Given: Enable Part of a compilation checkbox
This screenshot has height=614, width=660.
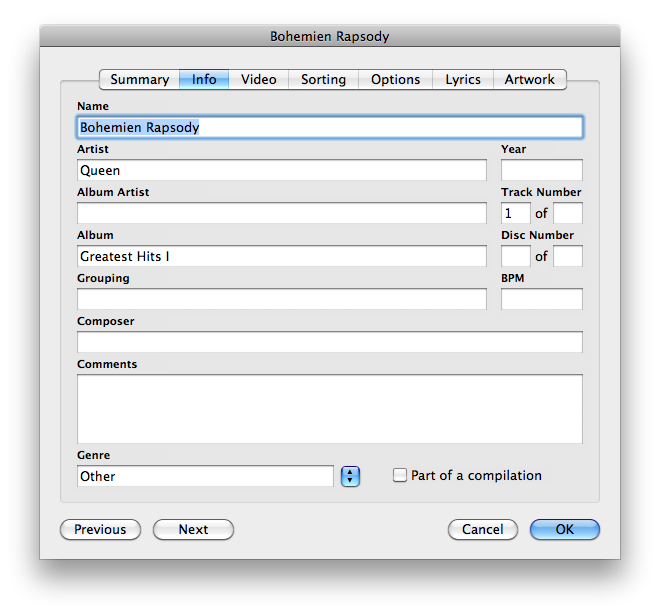Looking at the screenshot, I should (401, 476).
